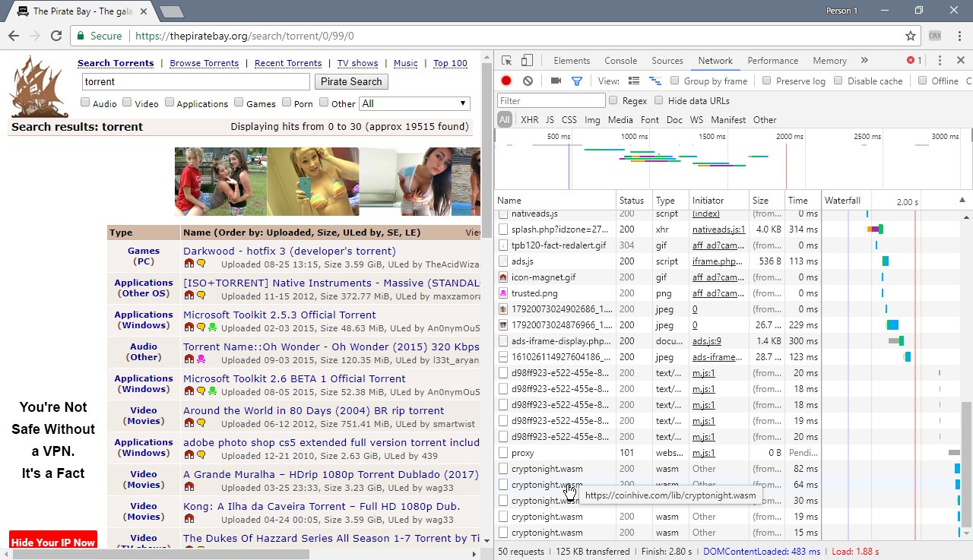Go back to the previous page
The image size is (973, 560).
point(14,36)
